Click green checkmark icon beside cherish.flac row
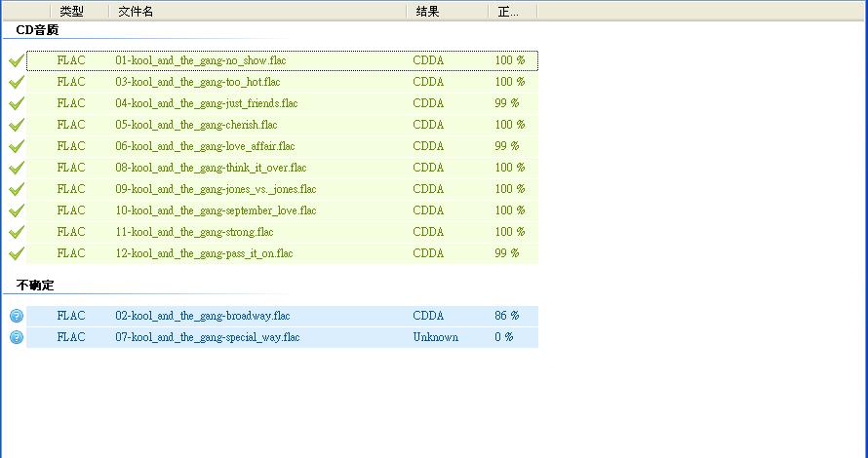This screenshot has width=868, height=458. point(17,125)
